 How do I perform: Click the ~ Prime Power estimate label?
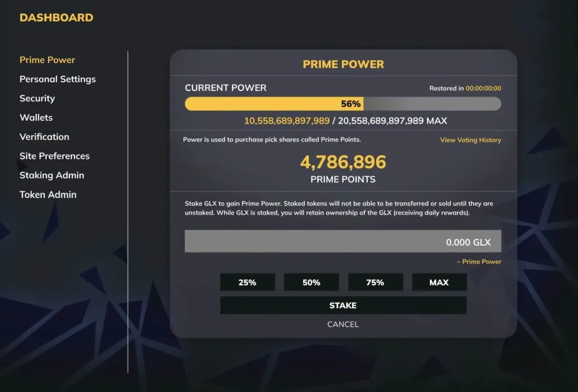(x=479, y=262)
